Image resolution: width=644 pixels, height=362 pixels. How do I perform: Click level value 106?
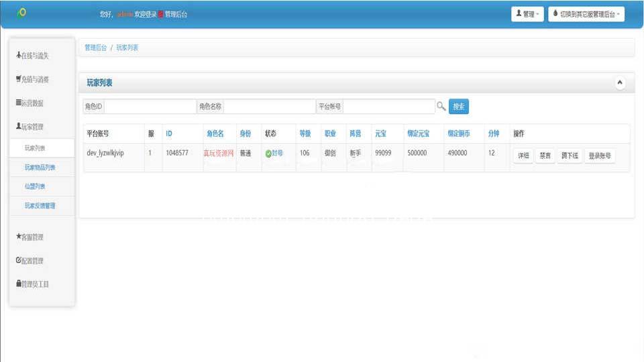[305, 153]
